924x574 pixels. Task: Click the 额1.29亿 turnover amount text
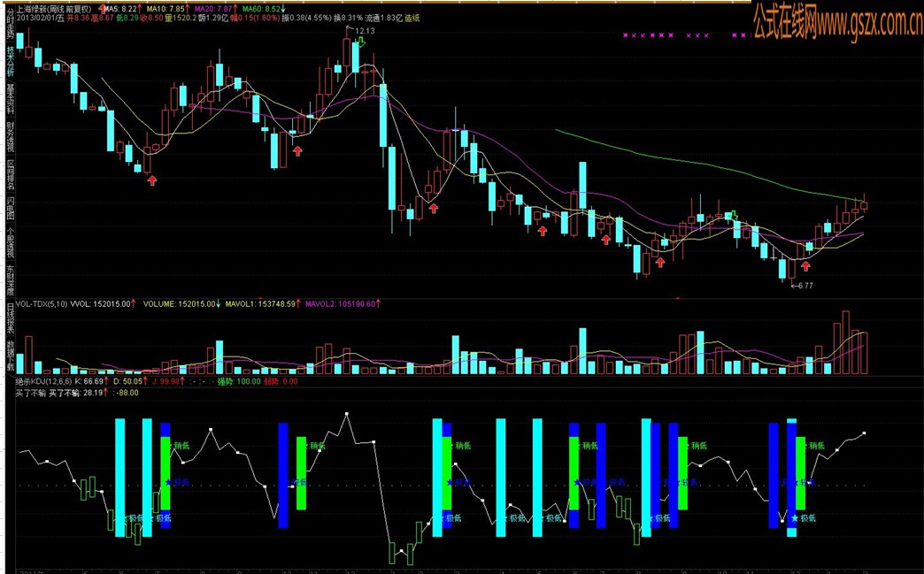[214, 19]
